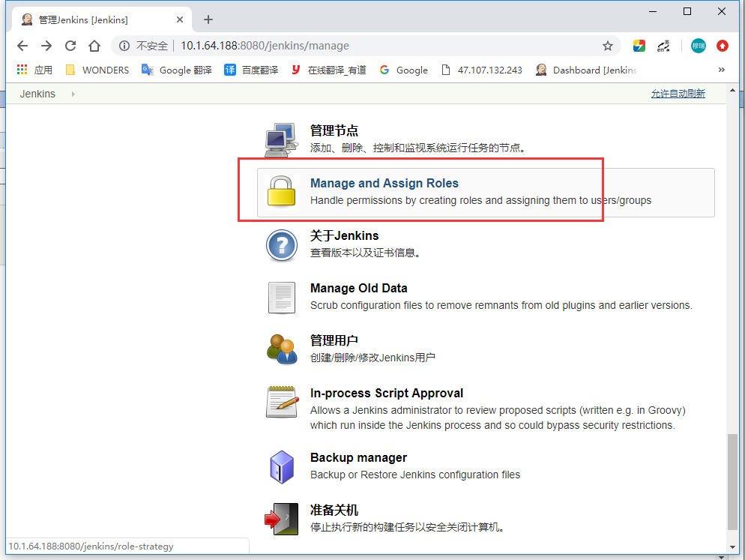Open Manage and Assign Roles link
Viewport: 745px width, 560px height.
point(384,183)
